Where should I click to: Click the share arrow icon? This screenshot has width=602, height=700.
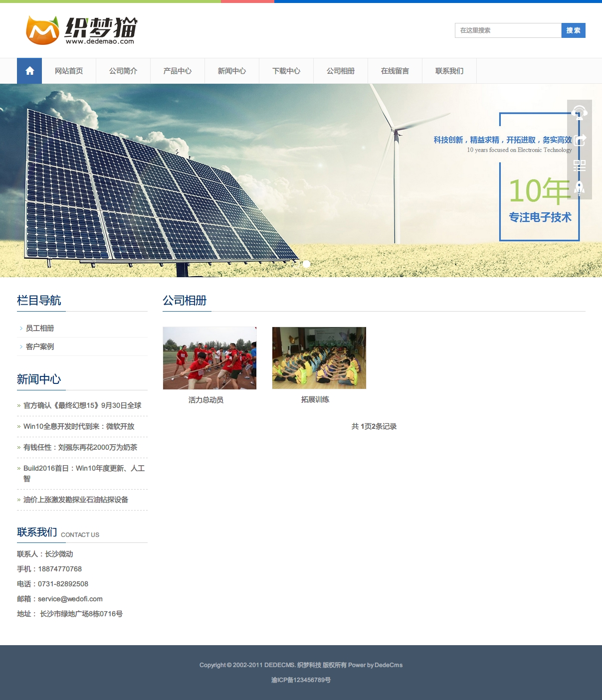pyautogui.click(x=579, y=140)
